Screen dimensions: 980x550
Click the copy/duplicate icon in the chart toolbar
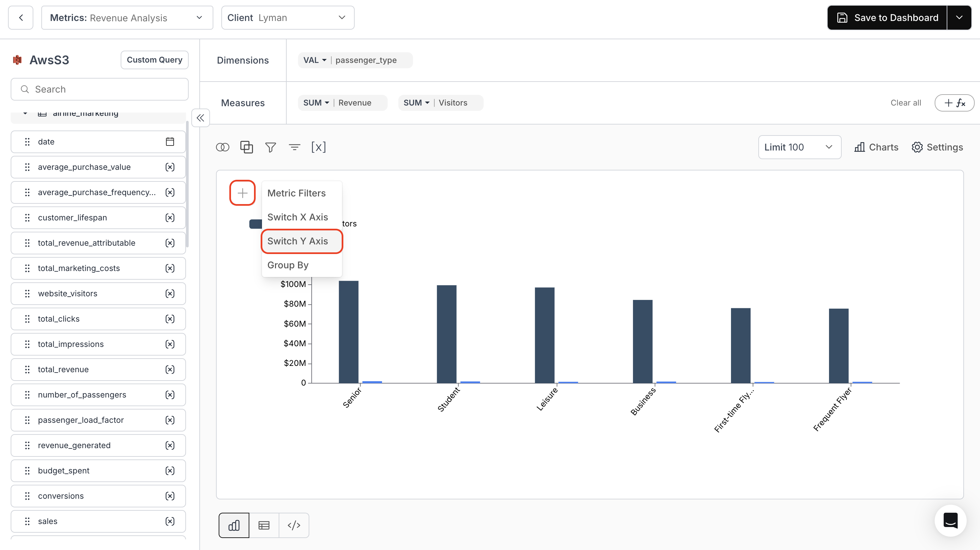click(x=247, y=147)
